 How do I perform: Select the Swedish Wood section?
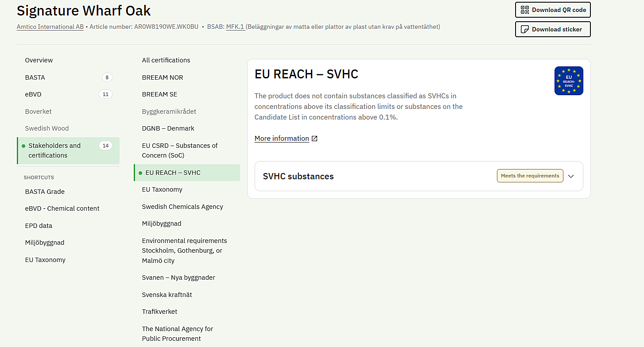(47, 128)
